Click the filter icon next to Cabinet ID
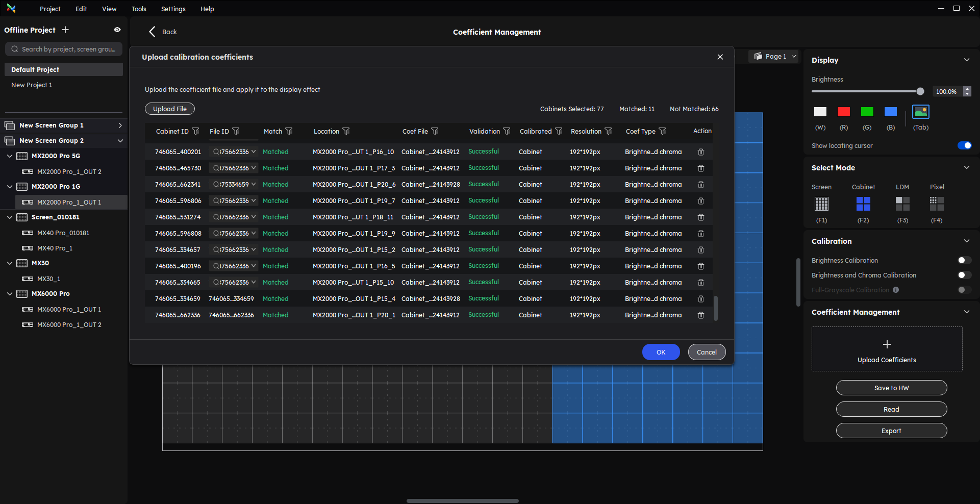This screenshot has width=980, height=504. point(195,131)
